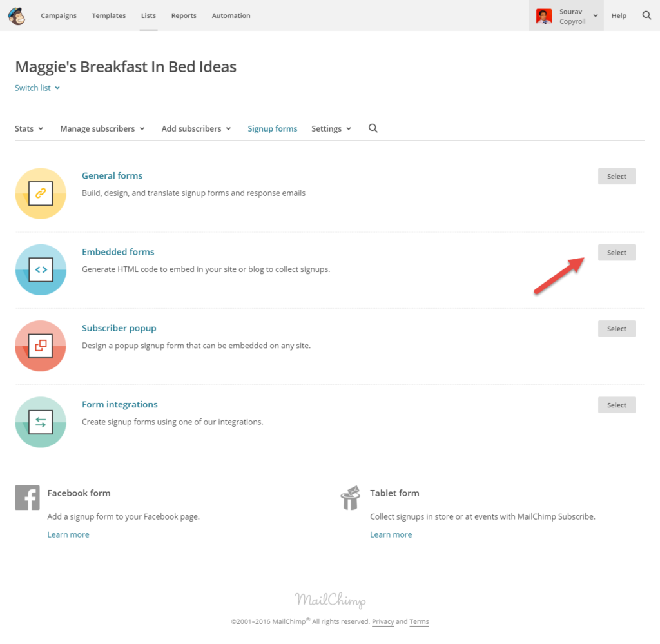Screen dimensions: 660x644
Task: Click the General forms link icon
Action: click(x=41, y=193)
